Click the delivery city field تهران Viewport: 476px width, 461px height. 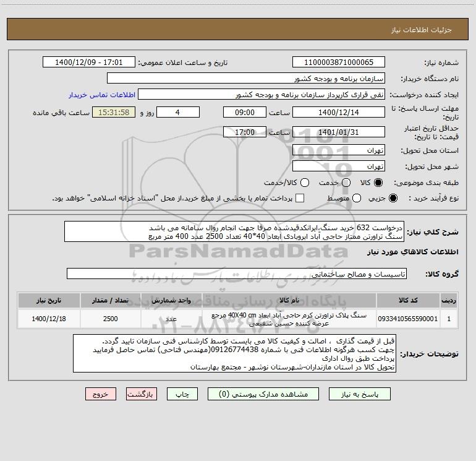click(x=339, y=166)
